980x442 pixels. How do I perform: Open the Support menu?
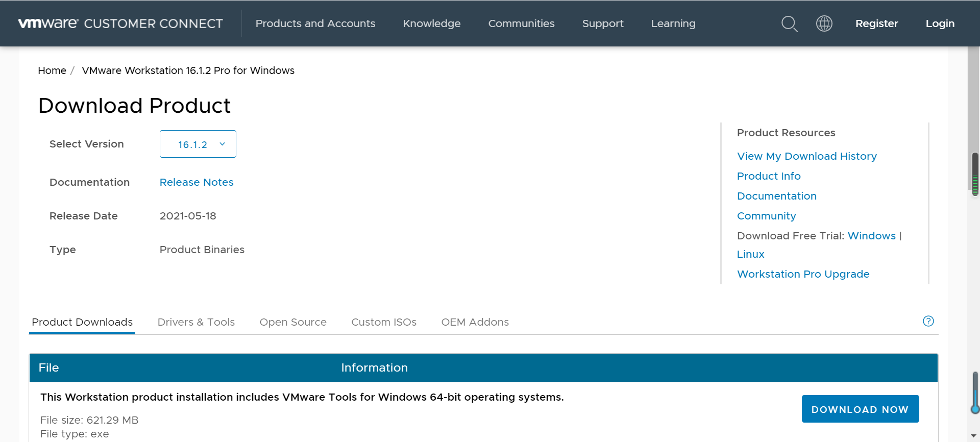603,23
